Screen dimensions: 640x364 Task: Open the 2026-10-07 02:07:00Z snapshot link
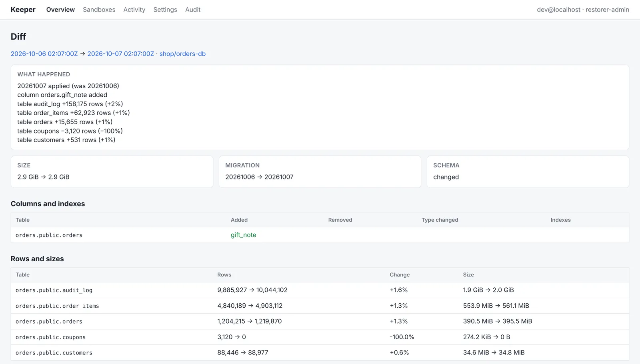(x=121, y=54)
